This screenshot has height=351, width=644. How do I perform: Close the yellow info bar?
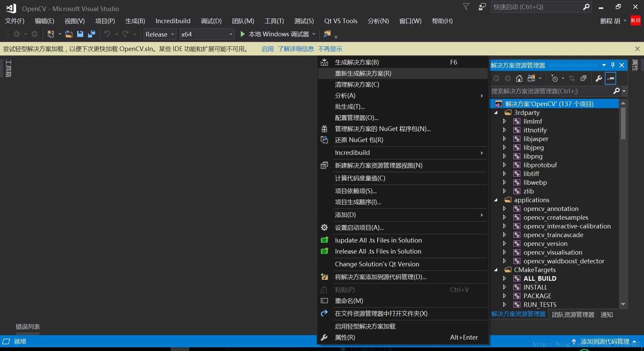[637, 49]
